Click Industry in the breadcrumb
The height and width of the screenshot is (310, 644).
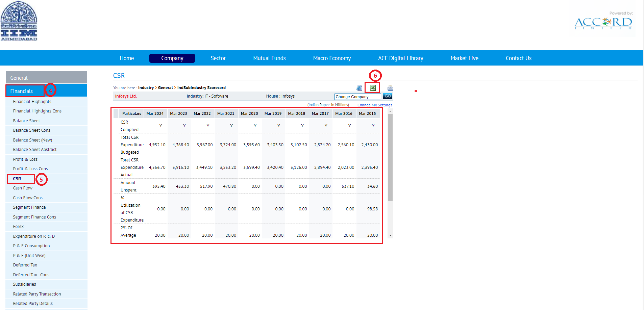tap(146, 88)
